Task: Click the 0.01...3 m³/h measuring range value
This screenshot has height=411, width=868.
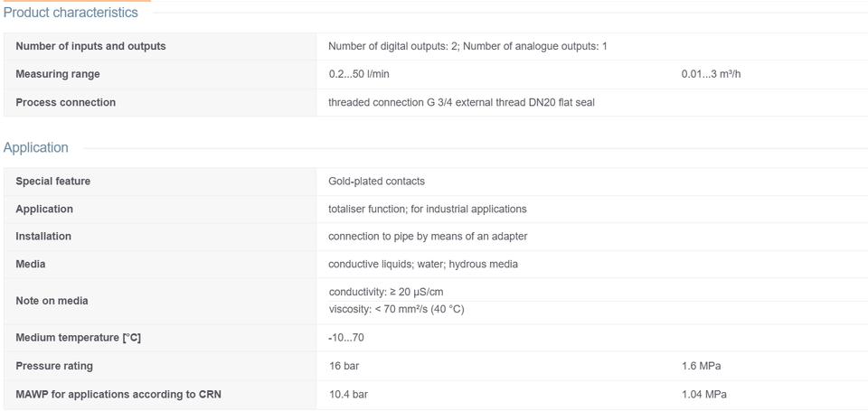Action: (x=711, y=74)
